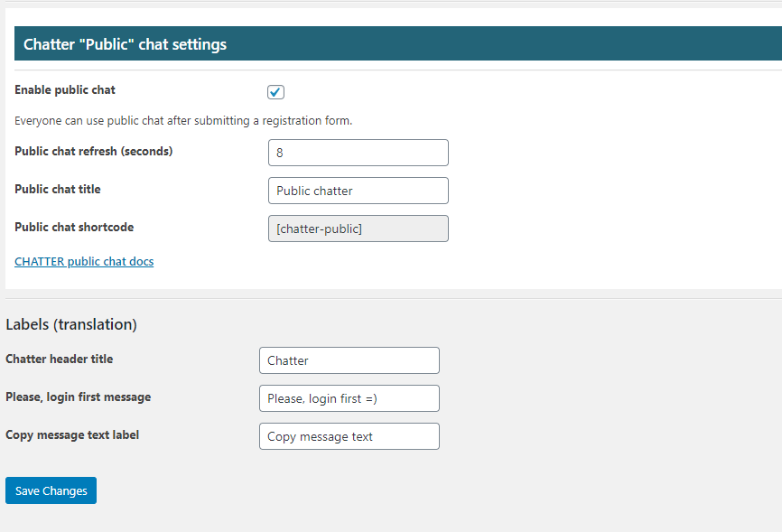This screenshot has width=782, height=532.
Task: Toggle the Enable public chat checkbox
Action: tap(275, 92)
